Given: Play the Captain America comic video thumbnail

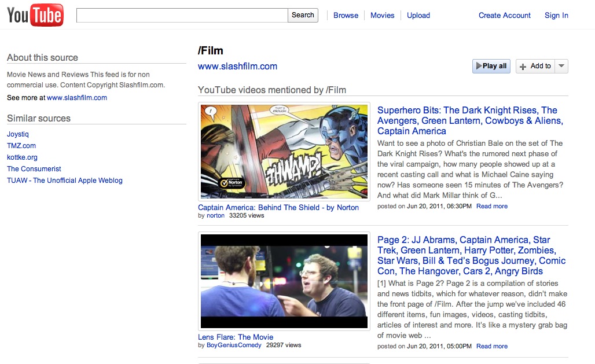Looking at the screenshot, I should point(284,152).
